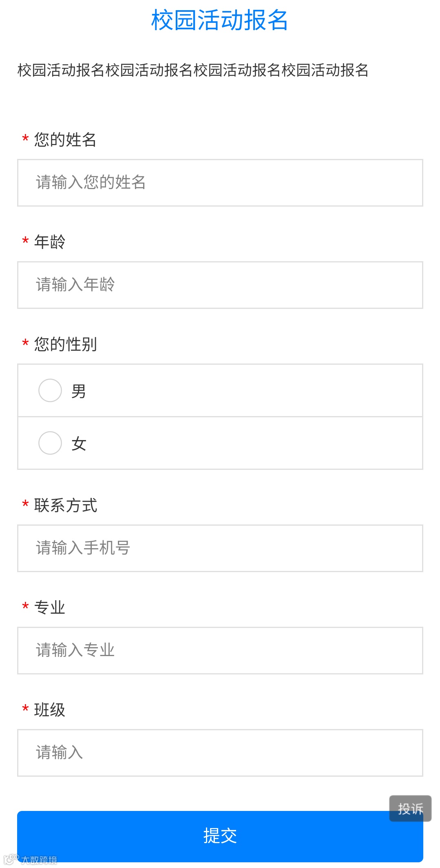The height and width of the screenshot is (868, 440).
Task: Choose the 女 radio button
Action: (50, 443)
